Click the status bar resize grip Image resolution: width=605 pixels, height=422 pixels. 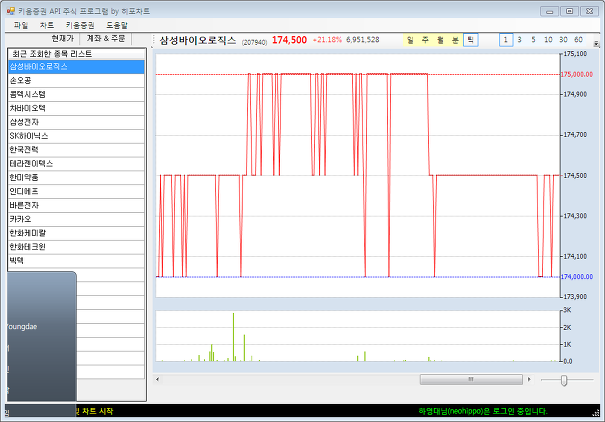[596, 413]
